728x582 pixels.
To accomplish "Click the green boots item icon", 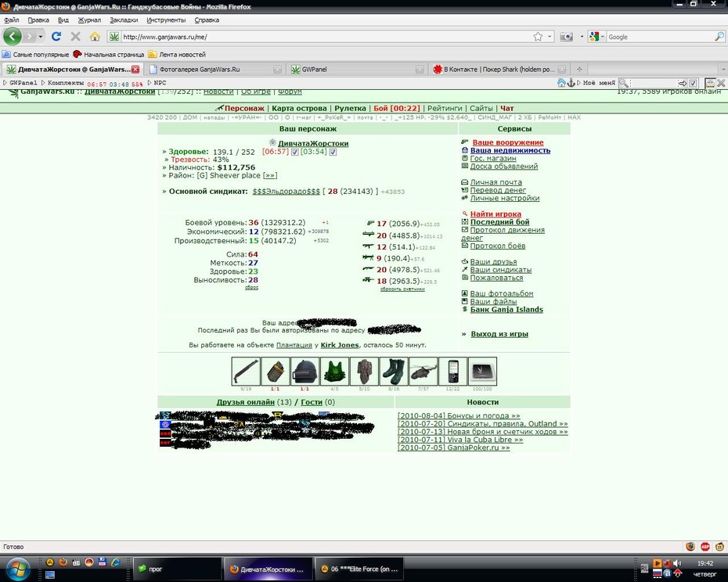I will (394, 372).
